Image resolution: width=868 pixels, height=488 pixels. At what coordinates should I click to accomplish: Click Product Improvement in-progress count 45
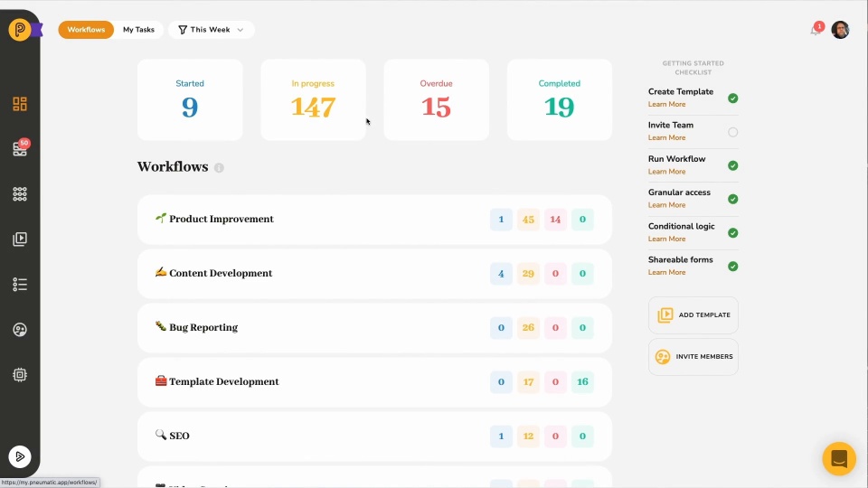tap(528, 220)
